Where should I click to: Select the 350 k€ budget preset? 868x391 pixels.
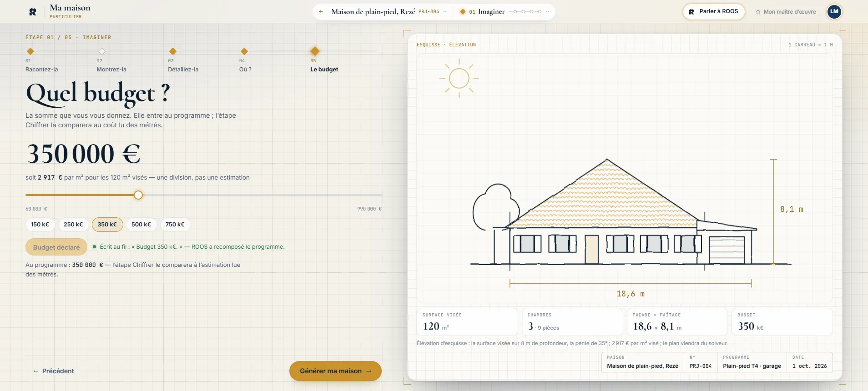[x=107, y=225]
